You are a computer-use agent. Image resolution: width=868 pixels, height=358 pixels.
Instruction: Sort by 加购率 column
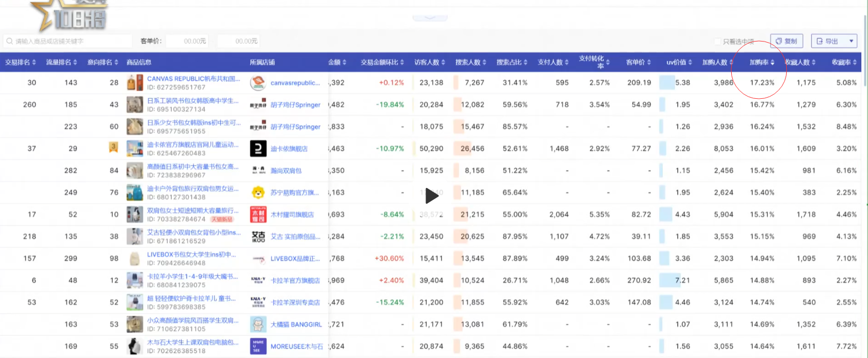point(763,62)
